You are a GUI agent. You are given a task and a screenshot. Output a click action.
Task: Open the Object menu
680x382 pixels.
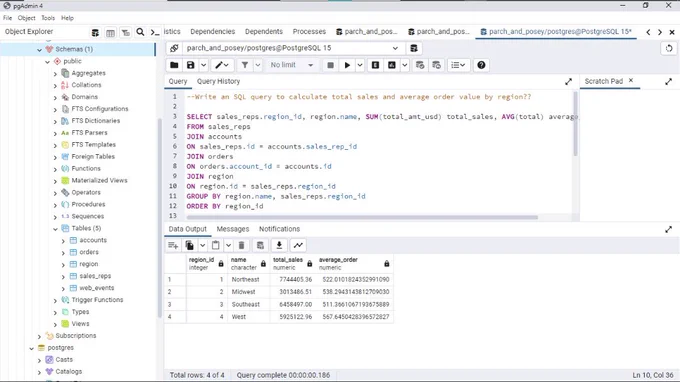point(26,18)
